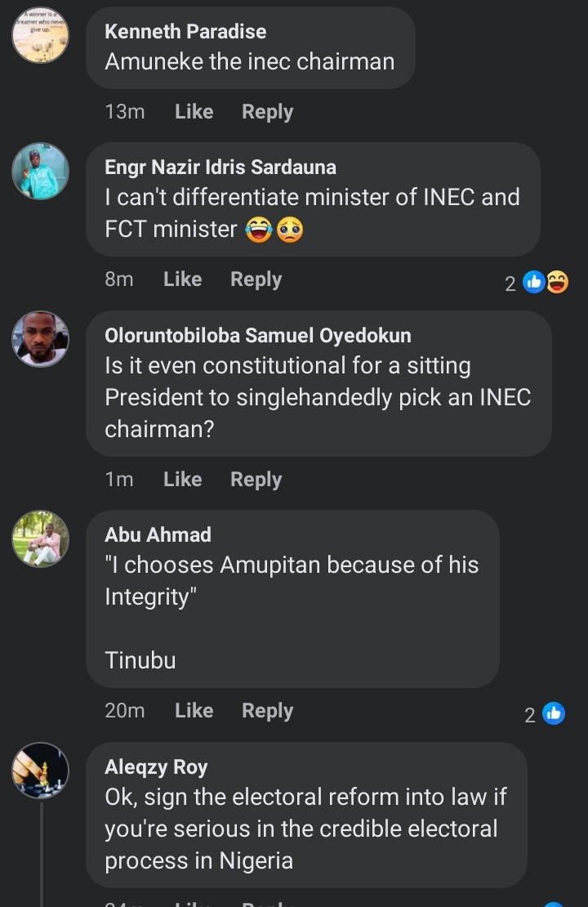Reply to Kenneth Paradise's comment

click(267, 112)
